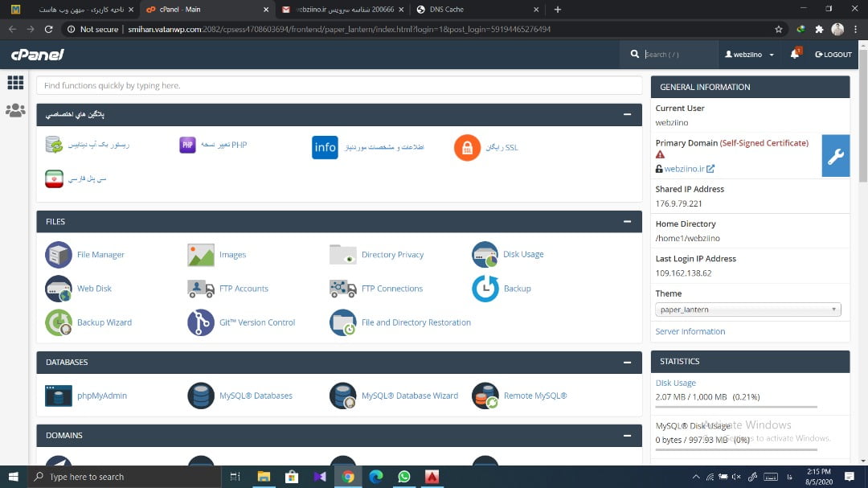This screenshot has width=868, height=488.
Task: Click the orange free SSL icon
Action: [x=467, y=147]
